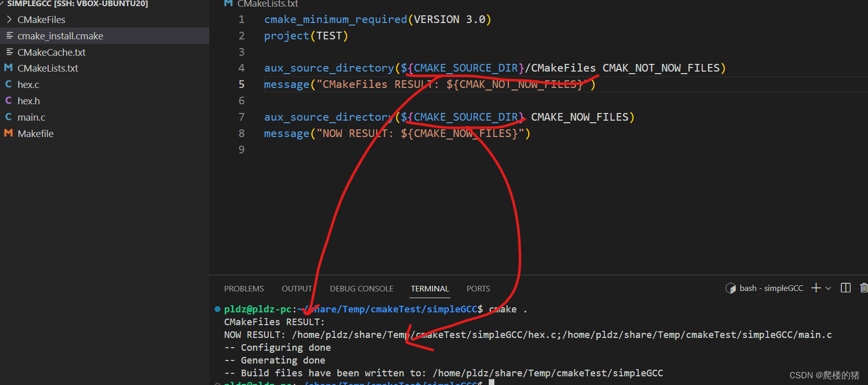Click '-- Configuring done' in terminal

(x=277, y=348)
